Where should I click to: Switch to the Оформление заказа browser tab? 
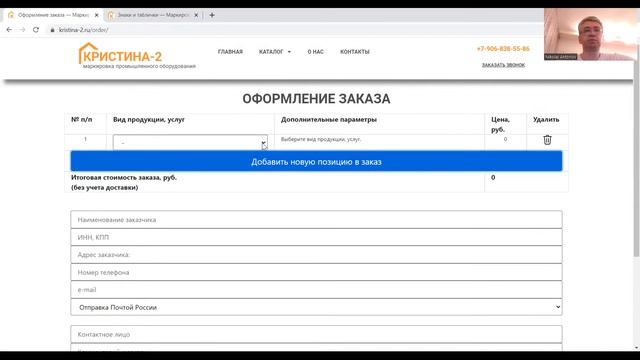(52, 15)
